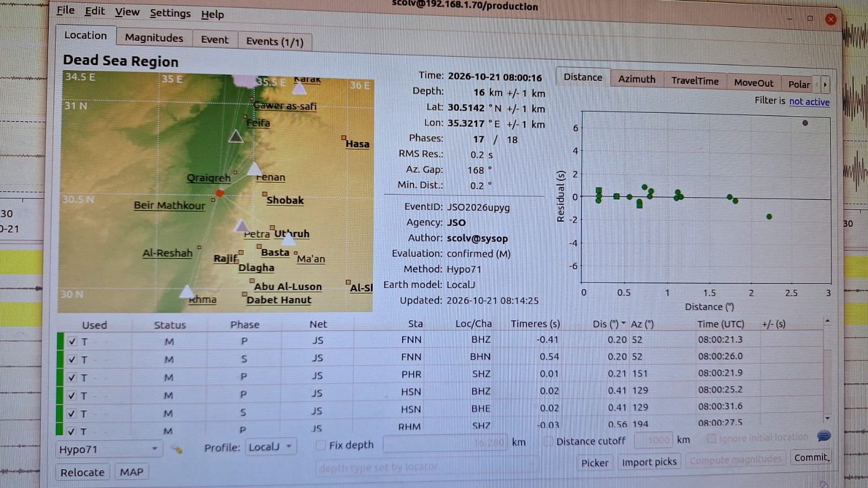This screenshot has width=868, height=488.
Task: Click the MAP button
Action: [x=131, y=472]
